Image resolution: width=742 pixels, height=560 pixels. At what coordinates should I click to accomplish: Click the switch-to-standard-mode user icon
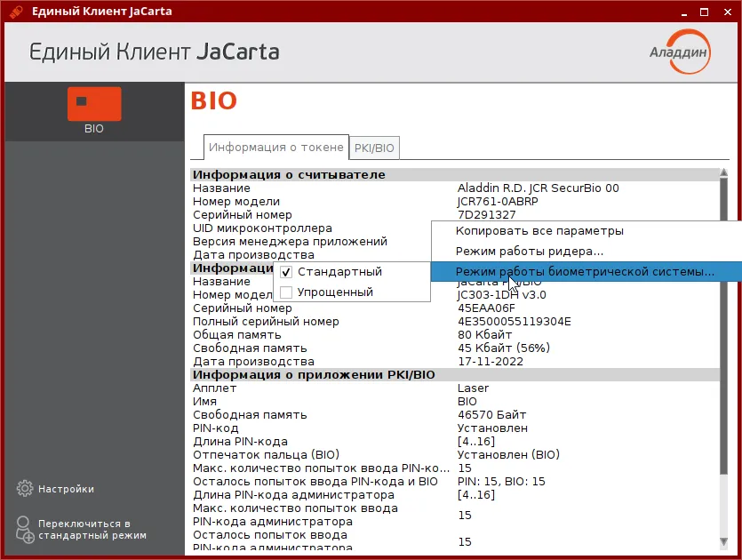tap(25, 529)
